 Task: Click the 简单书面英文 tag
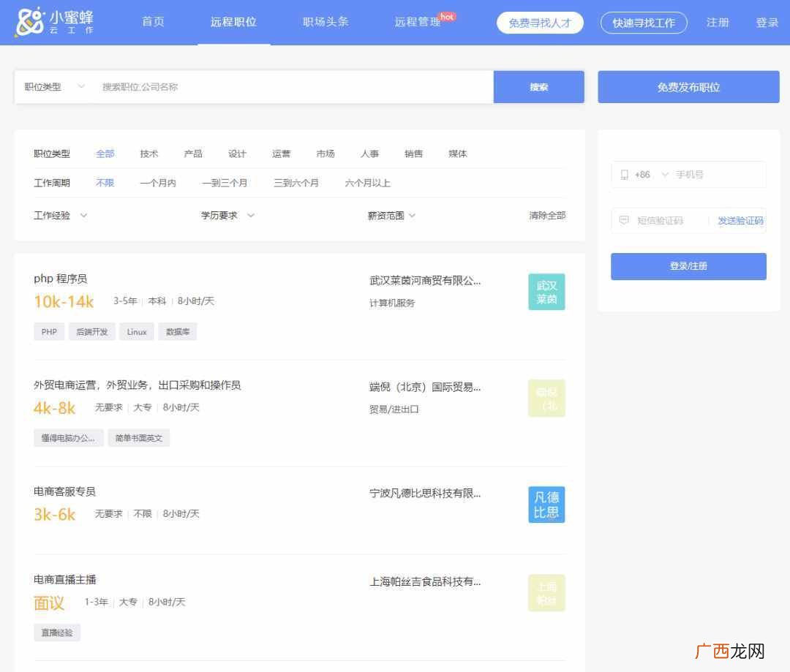[x=138, y=438]
